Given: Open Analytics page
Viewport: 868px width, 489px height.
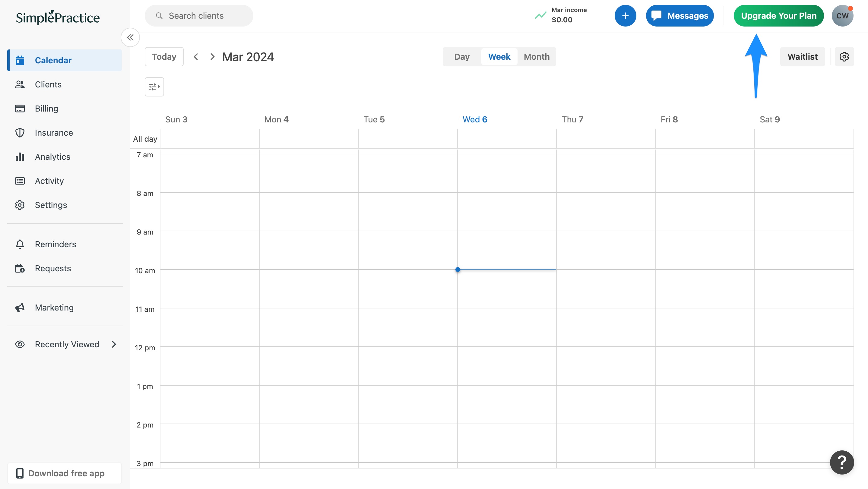Looking at the screenshot, I should (65, 157).
